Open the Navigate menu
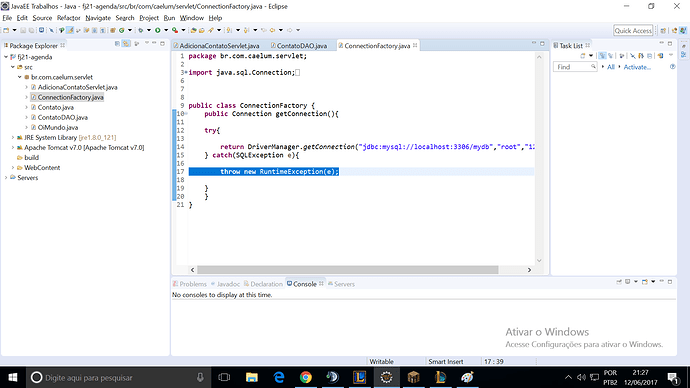This screenshot has height=388, width=690. (x=98, y=18)
